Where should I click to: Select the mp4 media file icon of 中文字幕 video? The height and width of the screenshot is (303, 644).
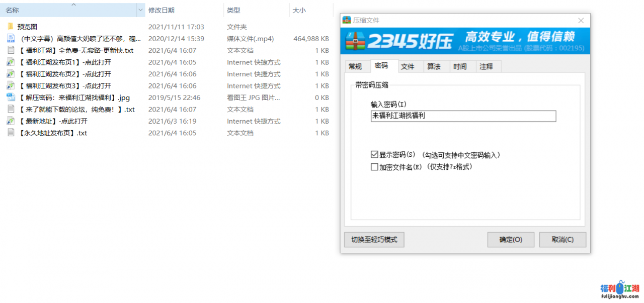click(x=10, y=38)
